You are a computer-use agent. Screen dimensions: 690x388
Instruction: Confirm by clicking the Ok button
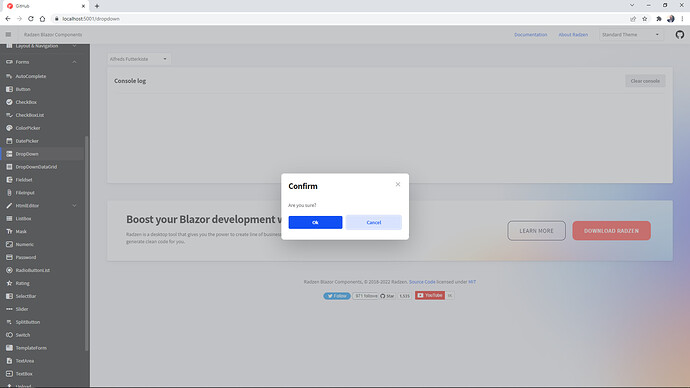pos(315,222)
